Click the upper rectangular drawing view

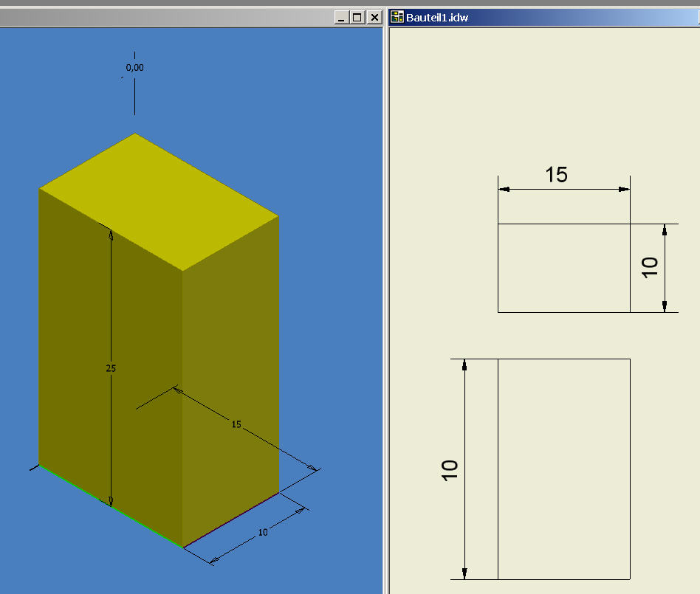click(564, 268)
